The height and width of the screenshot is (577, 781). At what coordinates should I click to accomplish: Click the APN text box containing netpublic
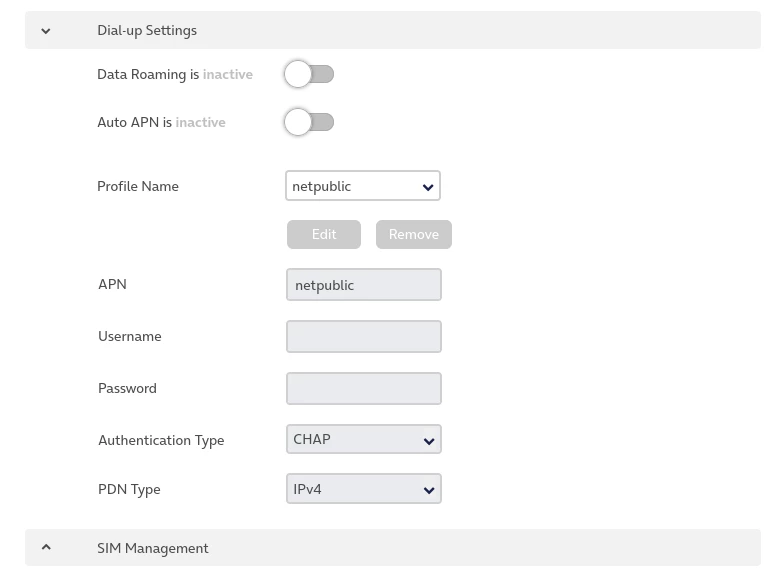click(363, 285)
